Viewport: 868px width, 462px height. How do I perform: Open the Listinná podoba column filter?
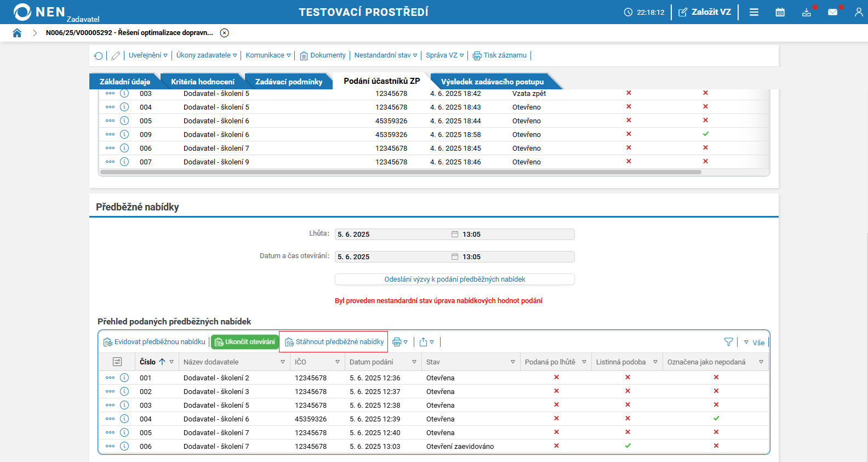click(x=655, y=362)
